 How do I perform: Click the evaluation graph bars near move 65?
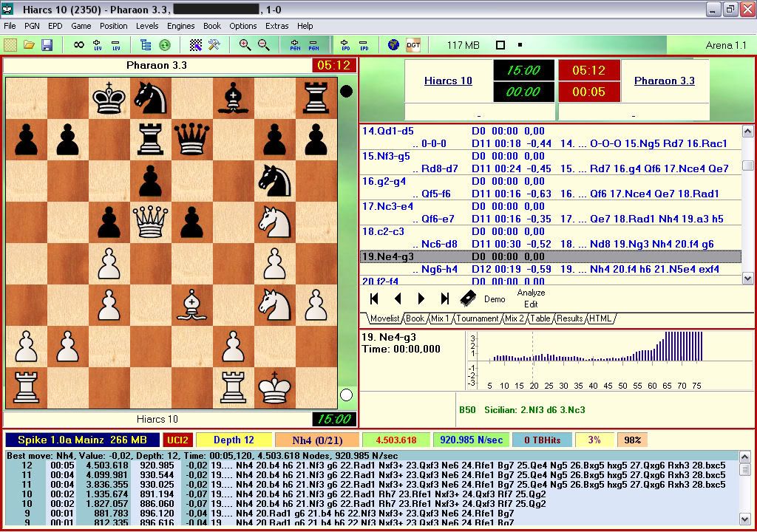click(667, 346)
